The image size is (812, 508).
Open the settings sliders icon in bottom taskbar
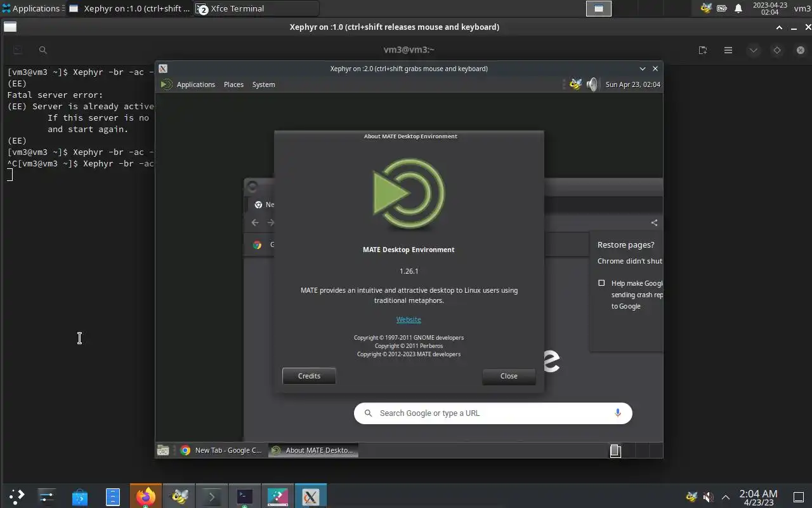click(46, 496)
